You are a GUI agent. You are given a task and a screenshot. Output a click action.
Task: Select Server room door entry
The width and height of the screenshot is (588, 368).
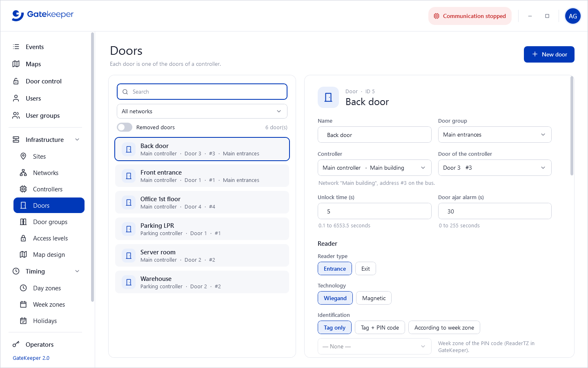(x=202, y=256)
